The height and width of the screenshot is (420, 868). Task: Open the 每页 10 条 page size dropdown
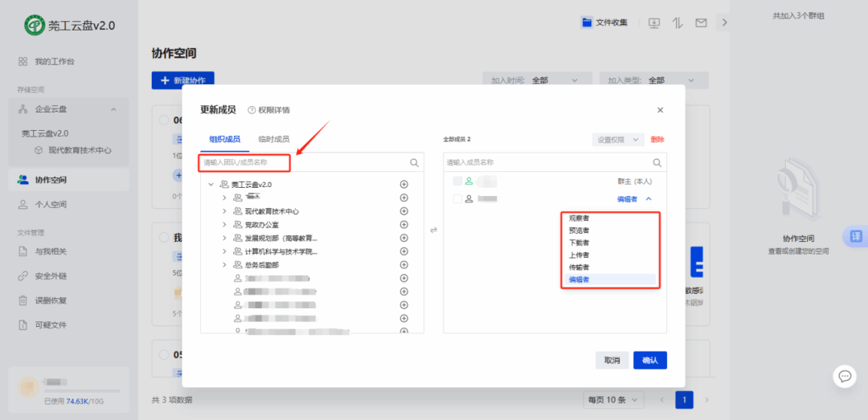pyautogui.click(x=613, y=400)
